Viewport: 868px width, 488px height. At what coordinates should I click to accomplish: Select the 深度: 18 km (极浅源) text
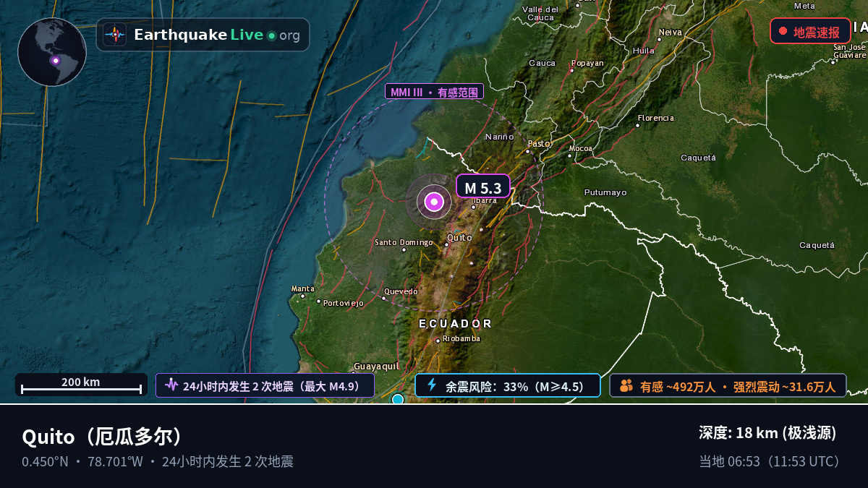point(767,433)
